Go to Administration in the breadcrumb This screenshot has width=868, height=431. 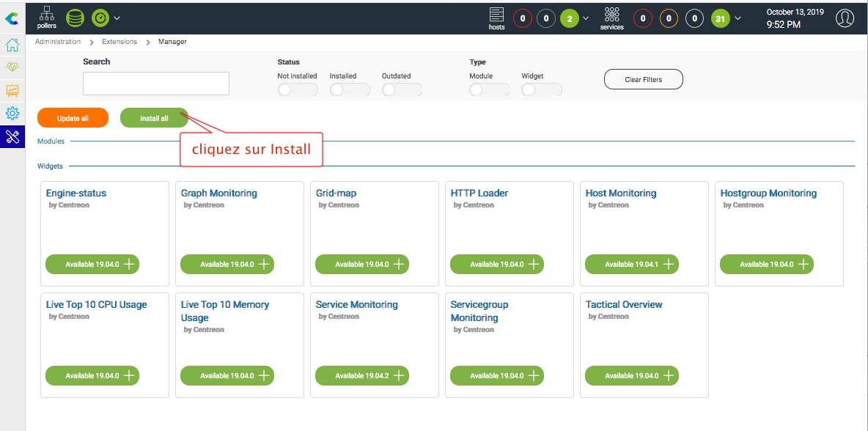[58, 42]
